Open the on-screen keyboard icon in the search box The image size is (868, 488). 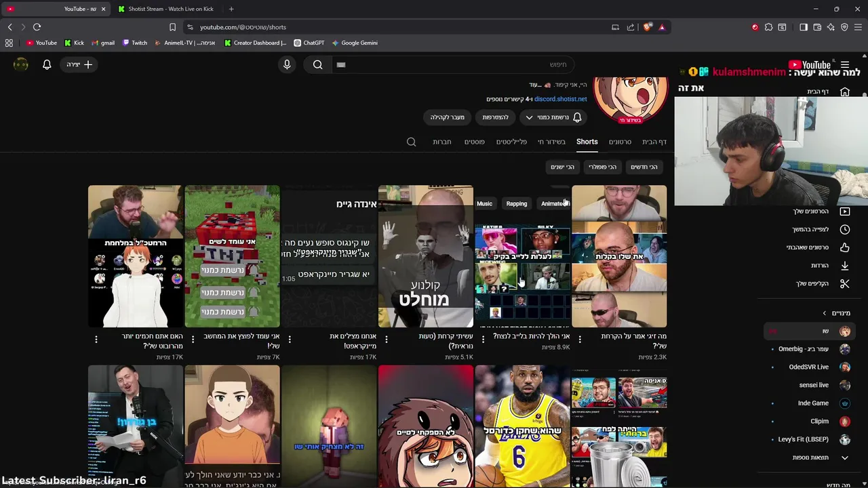[341, 64]
